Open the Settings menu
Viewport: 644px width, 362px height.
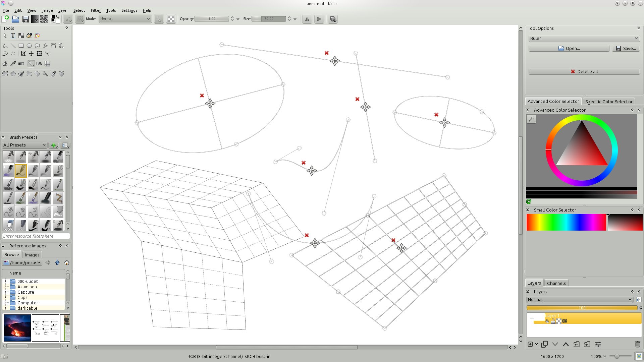click(x=129, y=10)
